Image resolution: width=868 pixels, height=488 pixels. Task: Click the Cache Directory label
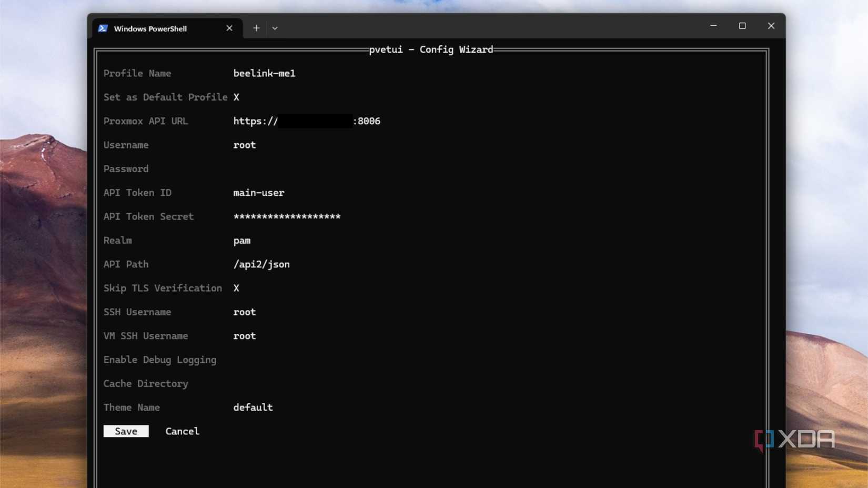coord(146,384)
